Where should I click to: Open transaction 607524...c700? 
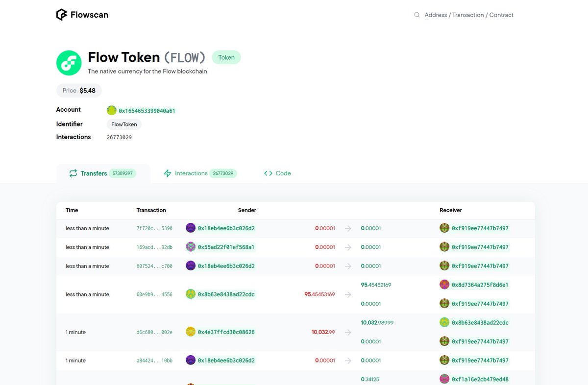click(x=154, y=266)
